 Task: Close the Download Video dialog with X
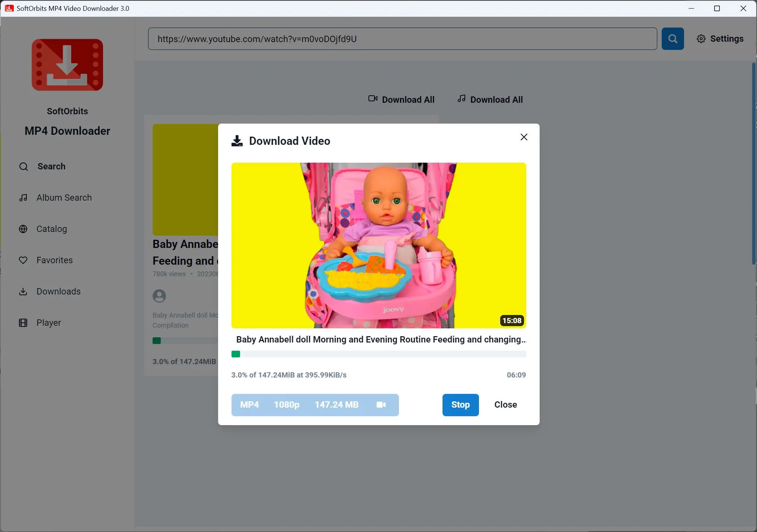pyautogui.click(x=524, y=137)
